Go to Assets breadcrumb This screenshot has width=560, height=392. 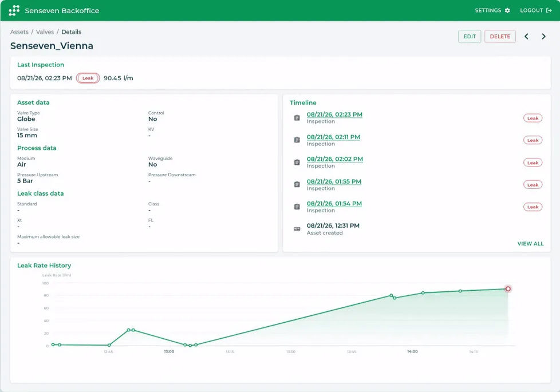[19, 32]
